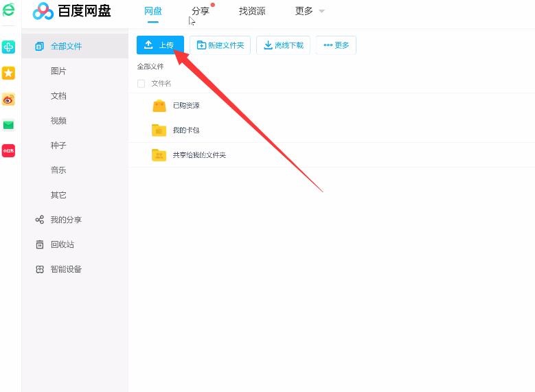Select 图片 category in sidebar

coord(58,71)
